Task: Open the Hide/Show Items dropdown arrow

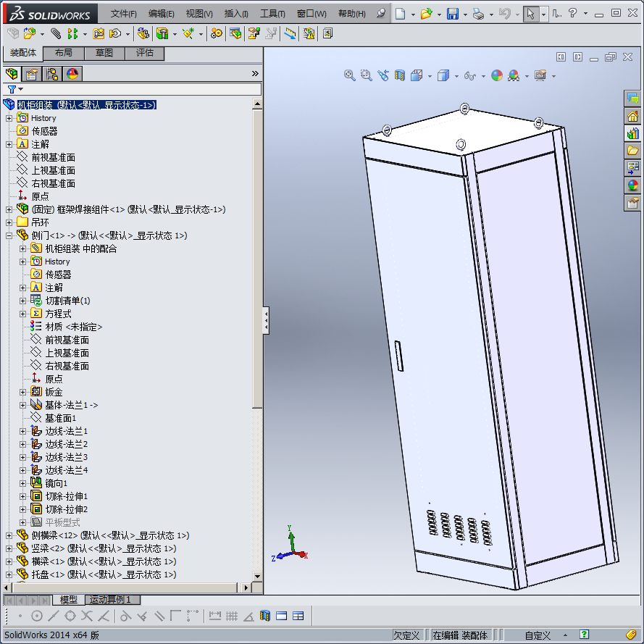Action: pyautogui.click(x=483, y=76)
